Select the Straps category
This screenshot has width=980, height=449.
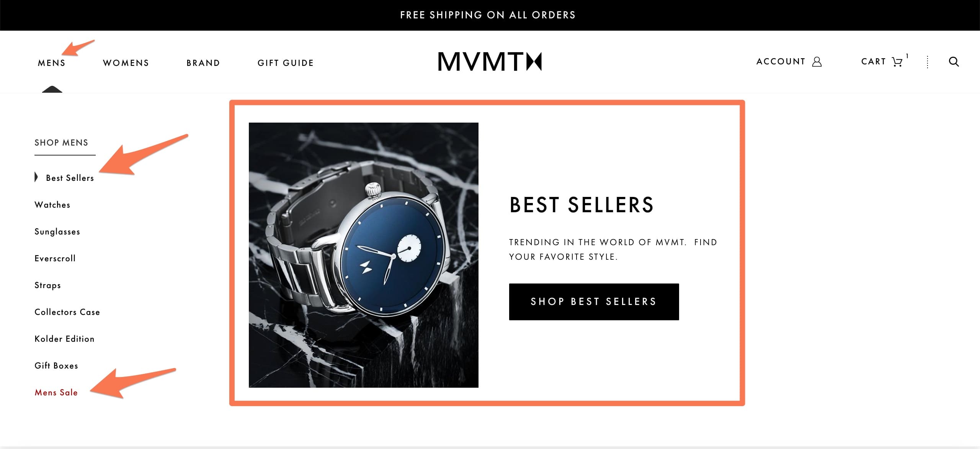[48, 285]
